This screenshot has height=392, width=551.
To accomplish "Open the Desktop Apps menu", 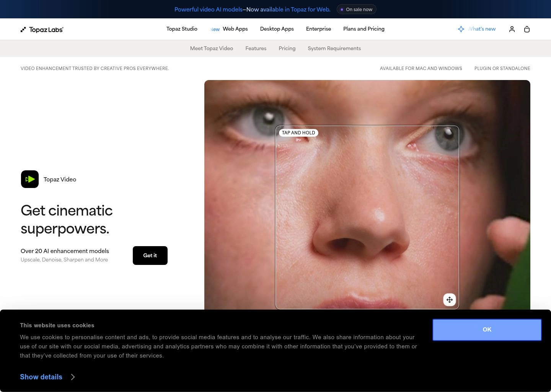I will point(277,29).
